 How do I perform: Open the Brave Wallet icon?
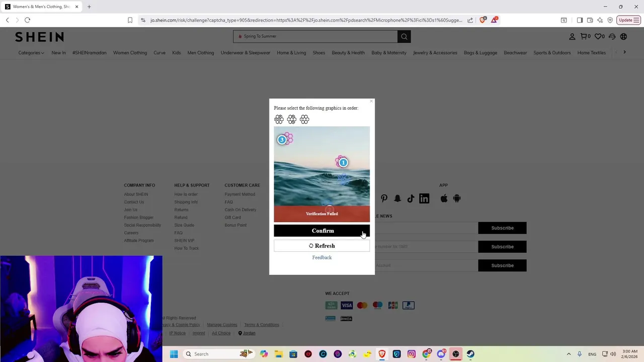pyautogui.click(x=590, y=20)
